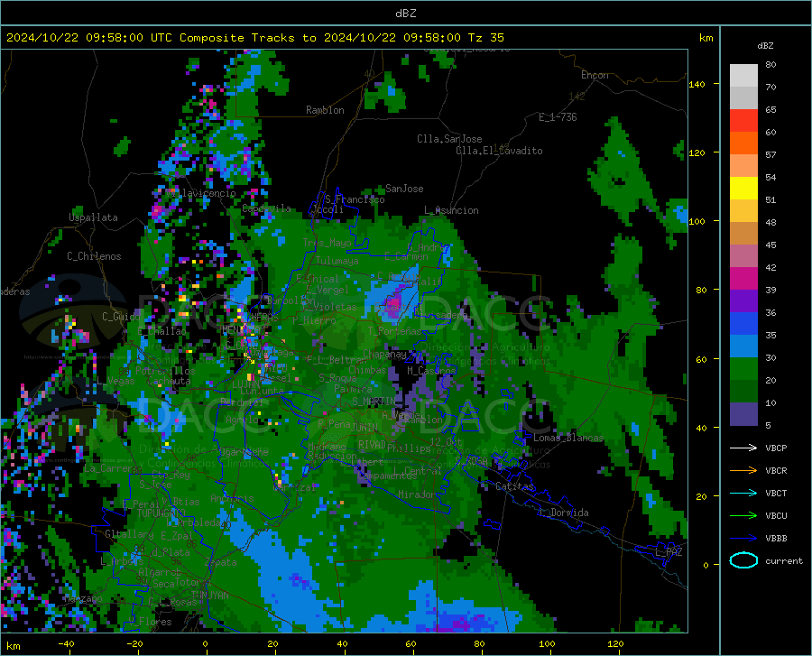
Task: Click the purple 36-39 dBZ swatch
Action: point(743,301)
